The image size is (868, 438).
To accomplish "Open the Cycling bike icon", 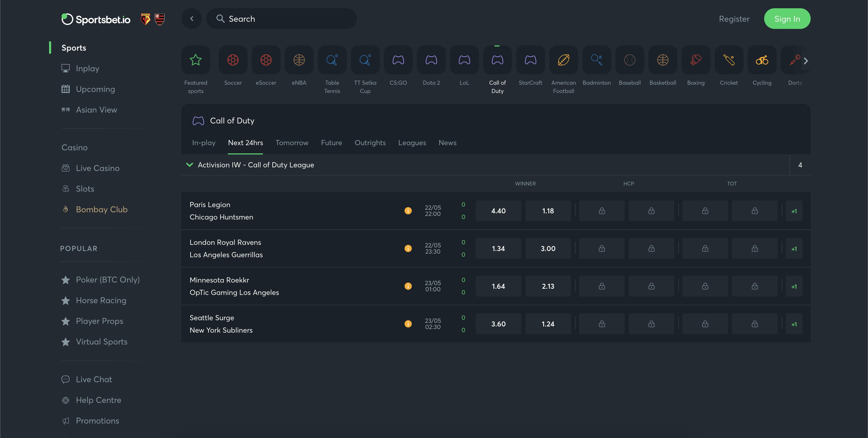I will pyautogui.click(x=762, y=60).
